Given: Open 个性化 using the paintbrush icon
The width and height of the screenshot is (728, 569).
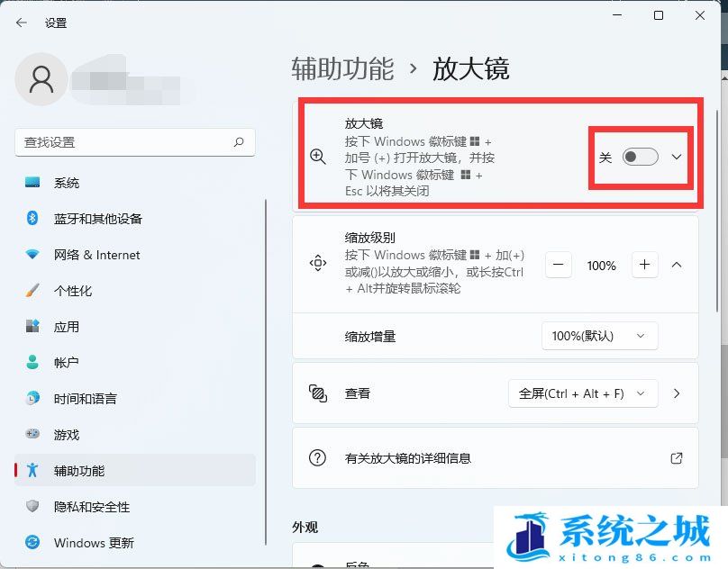Looking at the screenshot, I should coord(32,291).
